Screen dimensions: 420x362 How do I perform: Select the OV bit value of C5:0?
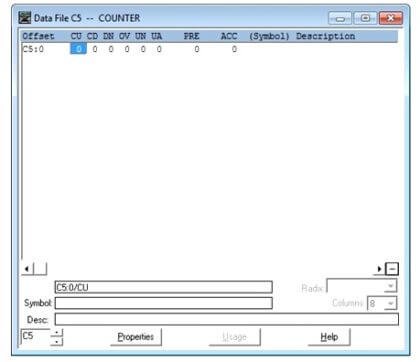(127, 49)
